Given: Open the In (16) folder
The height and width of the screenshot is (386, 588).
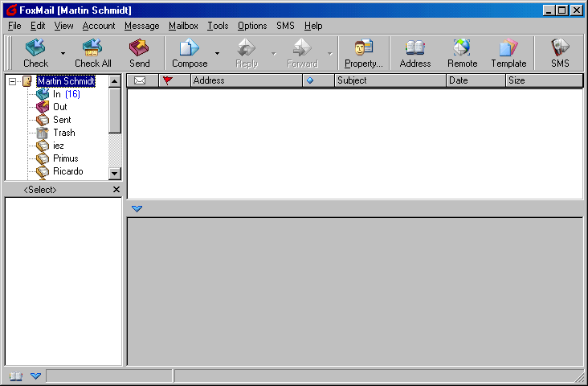Looking at the screenshot, I should tap(67, 94).
